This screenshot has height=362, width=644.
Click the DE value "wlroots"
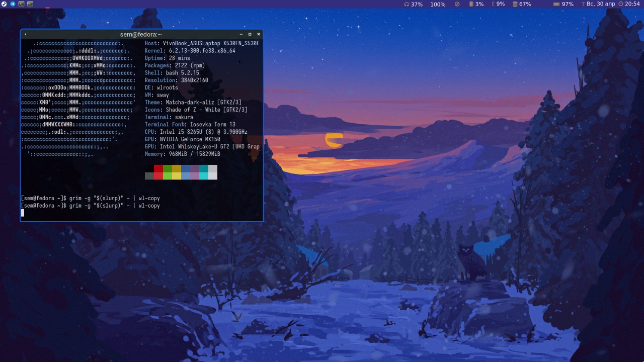tap(167, 87)
